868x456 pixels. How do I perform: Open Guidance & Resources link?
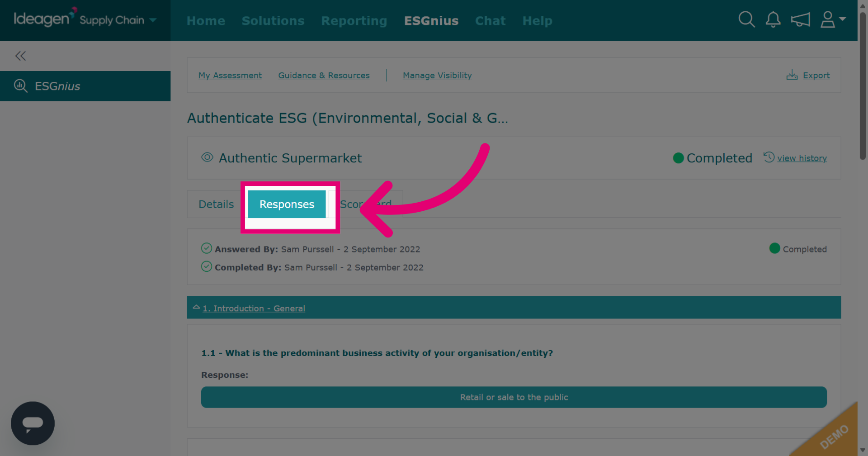[x=324, y=75]
